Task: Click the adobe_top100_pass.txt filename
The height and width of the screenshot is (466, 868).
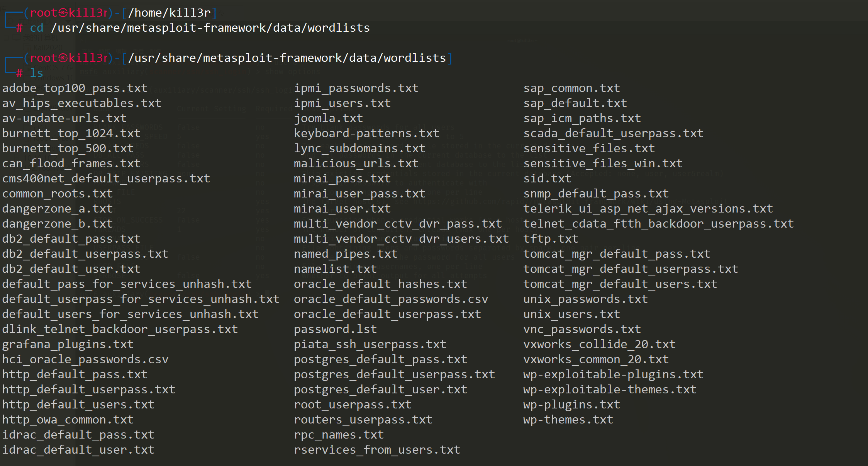Action: (75, 88)
